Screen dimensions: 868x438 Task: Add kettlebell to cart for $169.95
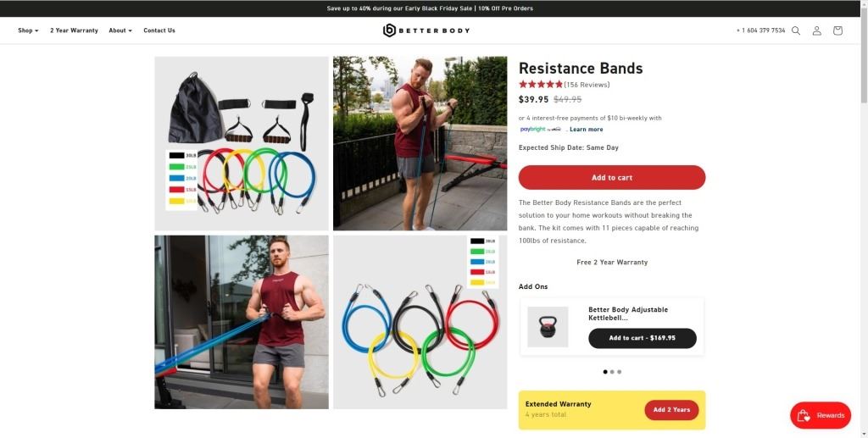643,338
